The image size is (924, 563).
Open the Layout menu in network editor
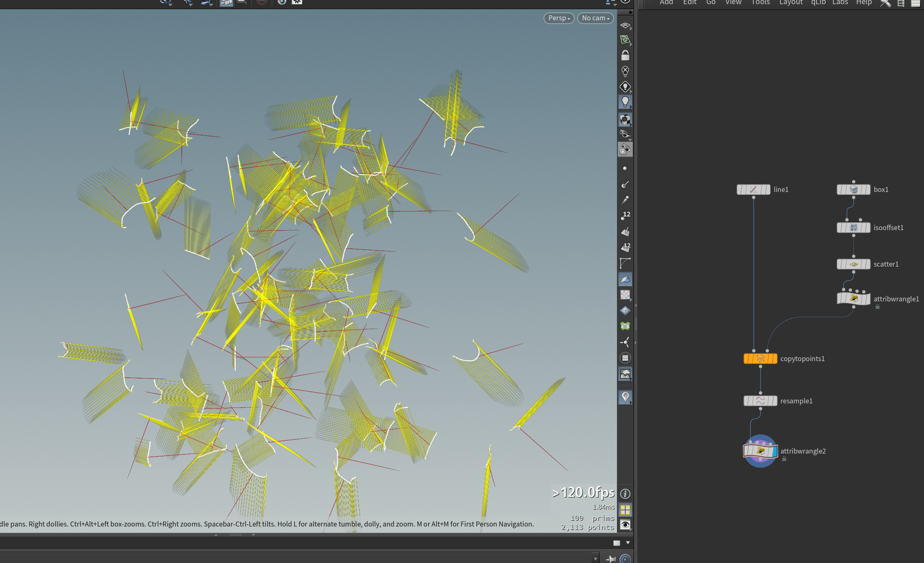coord(791,2)
